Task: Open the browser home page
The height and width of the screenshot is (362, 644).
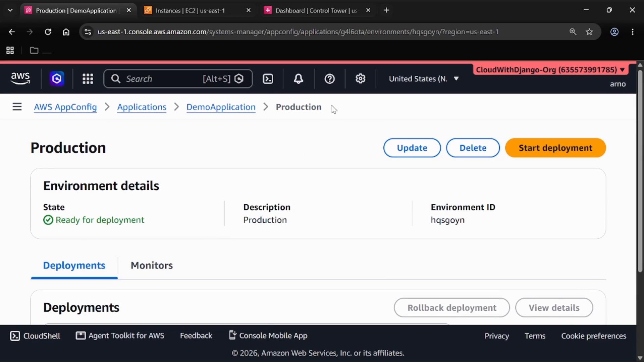Action: tap(66, 32)
